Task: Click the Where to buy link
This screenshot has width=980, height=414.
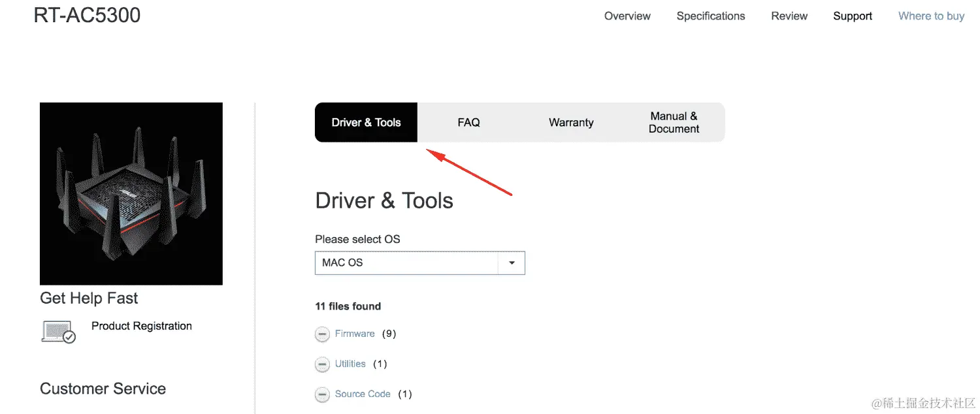Action: pos(931,16)
